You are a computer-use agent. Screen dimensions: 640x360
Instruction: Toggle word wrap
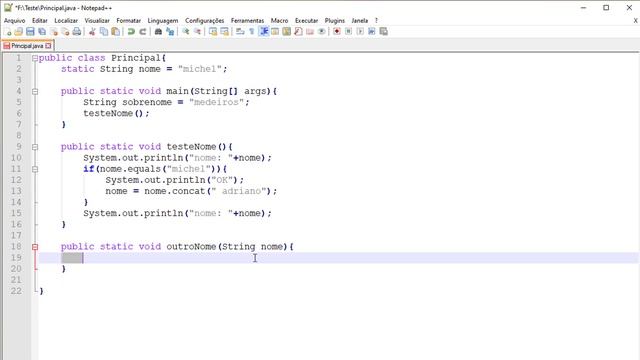240,31
